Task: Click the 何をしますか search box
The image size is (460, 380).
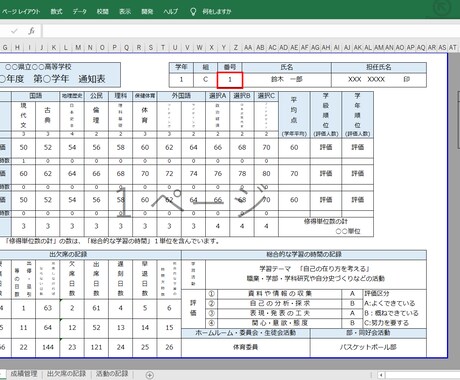Action: tap(217, 11)
